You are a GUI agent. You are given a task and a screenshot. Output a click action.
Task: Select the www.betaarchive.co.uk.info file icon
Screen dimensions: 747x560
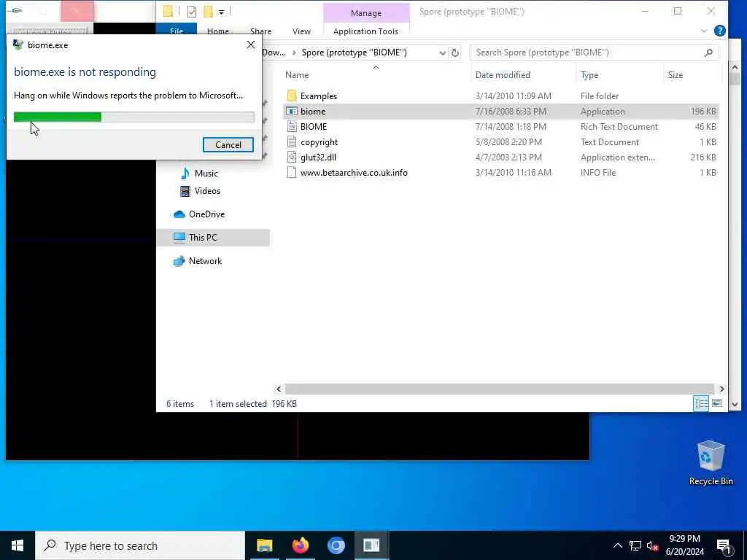[292, 172]
